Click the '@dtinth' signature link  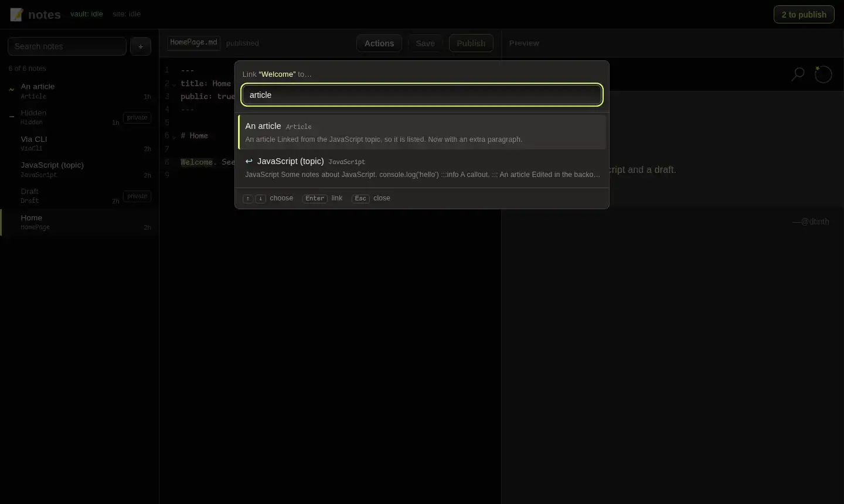coord(815,222)
